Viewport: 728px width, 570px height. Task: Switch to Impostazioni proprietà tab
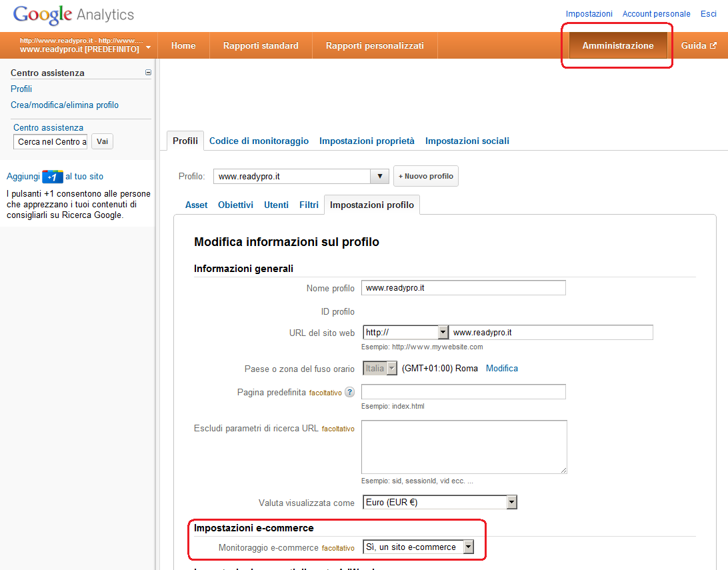coord(367,141)
